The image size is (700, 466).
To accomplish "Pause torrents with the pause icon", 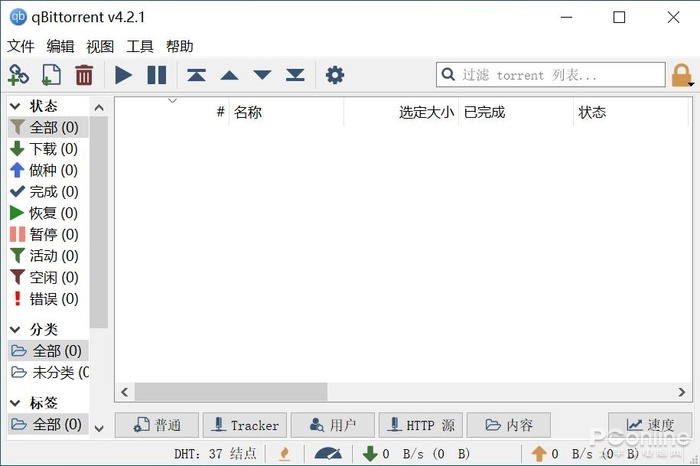I will 157,75.
